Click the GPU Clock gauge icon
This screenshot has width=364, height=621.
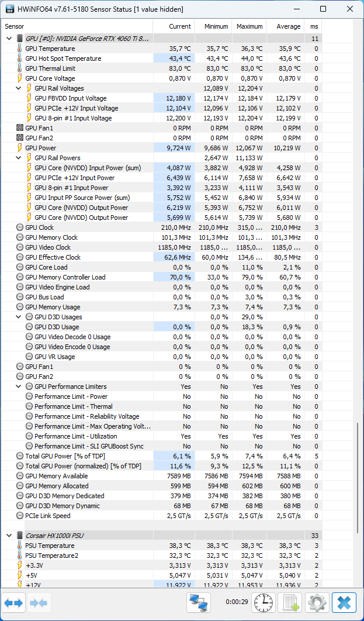pos(20,227)
